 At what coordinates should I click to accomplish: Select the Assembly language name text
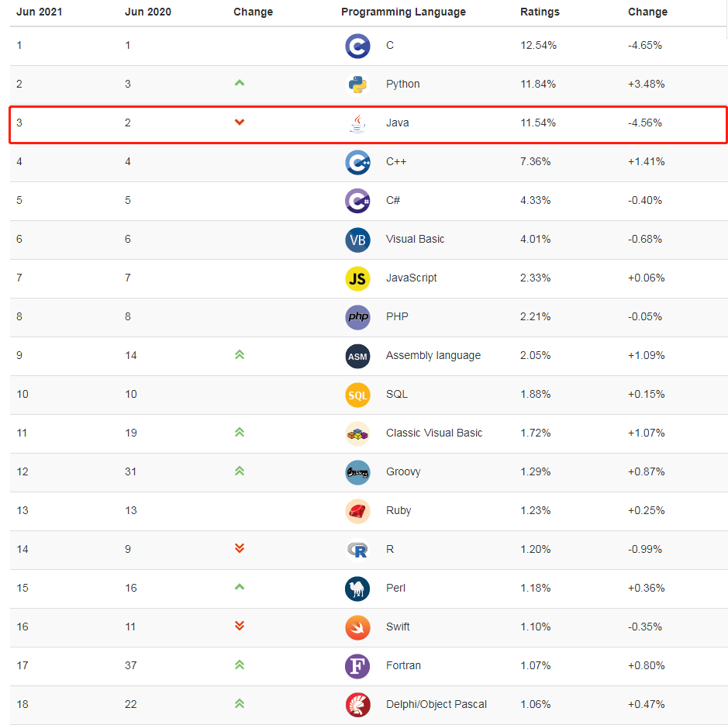(x=433, y=356)
